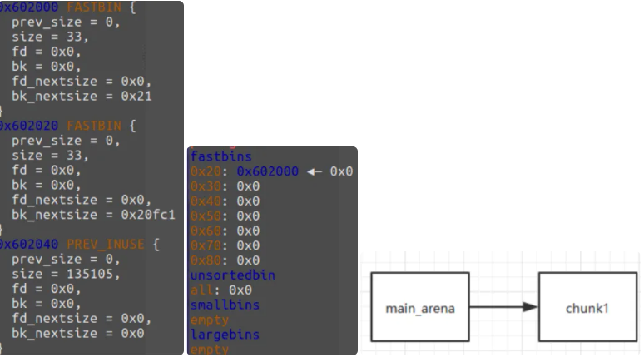
Task: Select the 0x80 fastbin entry
Action: [225, 260]
